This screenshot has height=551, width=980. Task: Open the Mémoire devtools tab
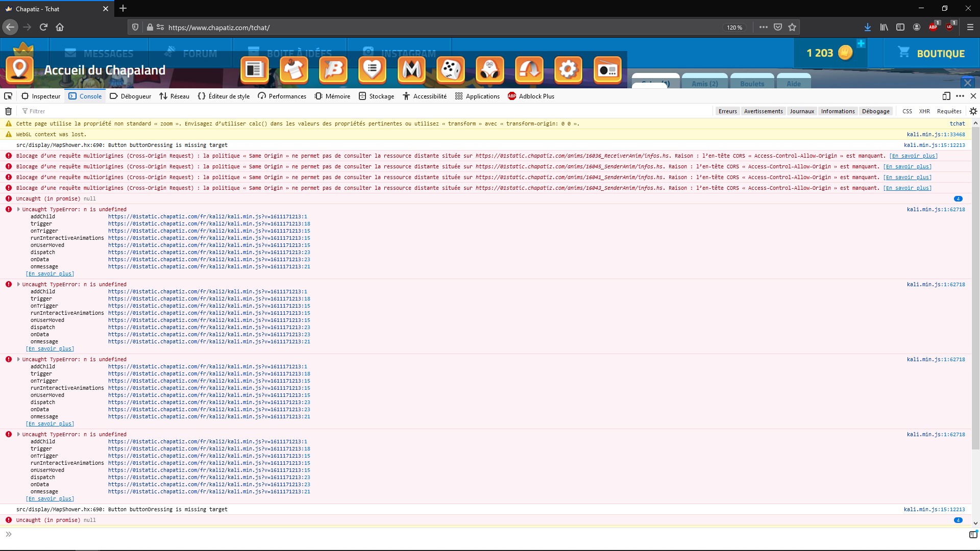332,96
